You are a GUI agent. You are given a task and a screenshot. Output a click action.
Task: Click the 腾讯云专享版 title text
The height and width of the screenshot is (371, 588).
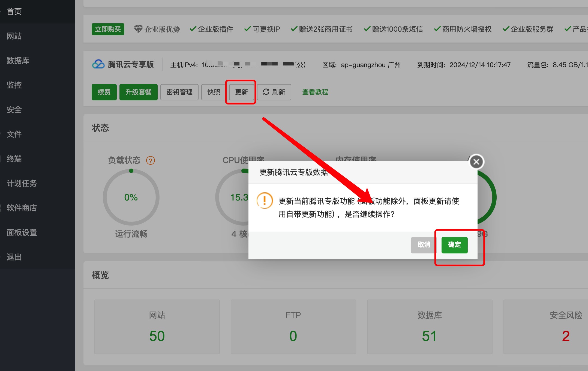tap(131, 64)
